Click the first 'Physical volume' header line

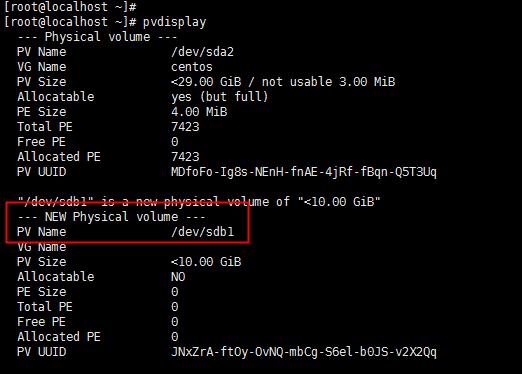coord(97,37)
